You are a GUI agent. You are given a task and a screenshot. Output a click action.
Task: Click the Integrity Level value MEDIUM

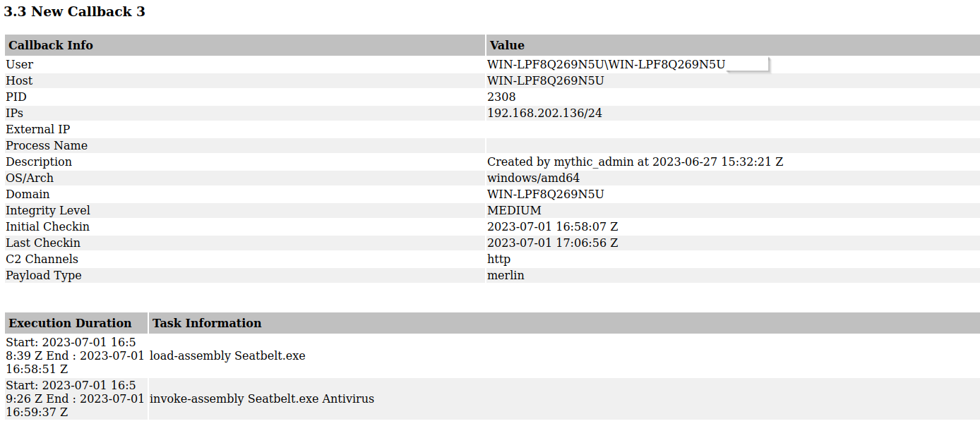click(x=514, y=210)
